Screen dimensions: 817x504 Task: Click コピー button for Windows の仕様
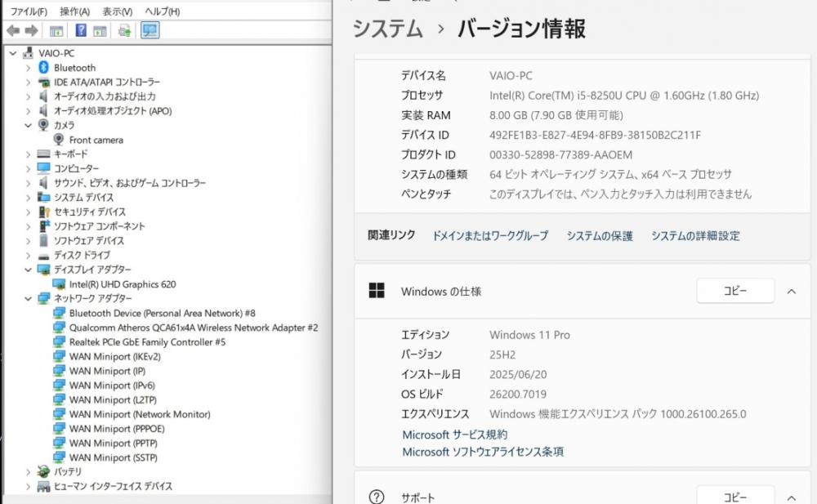tap(735, 291)
